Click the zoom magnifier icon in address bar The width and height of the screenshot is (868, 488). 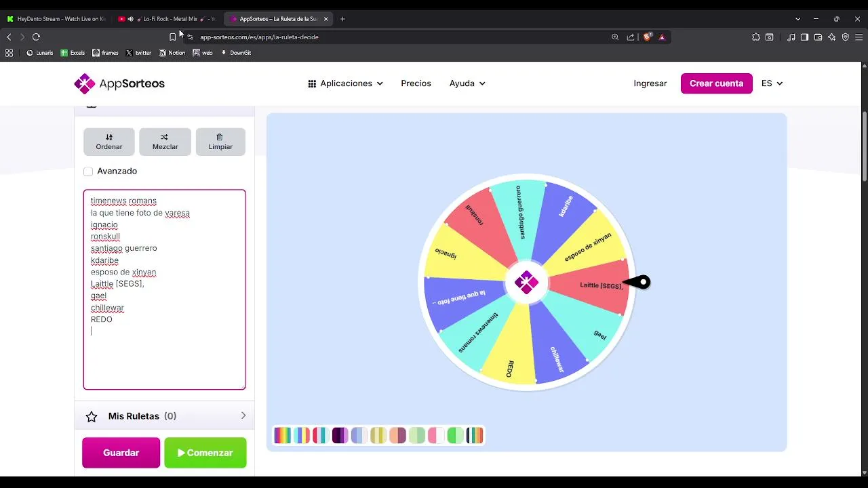[615, 37]
